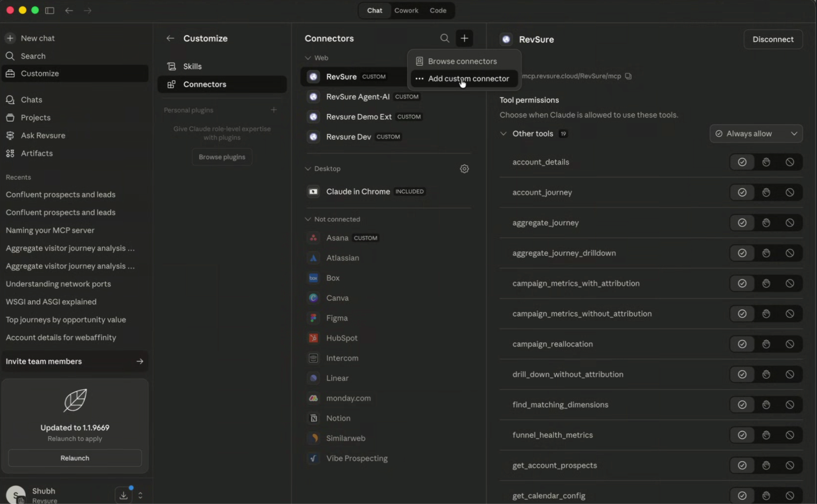Start a New chat
This screenshot has width=817, height=504.
point(75,38)
